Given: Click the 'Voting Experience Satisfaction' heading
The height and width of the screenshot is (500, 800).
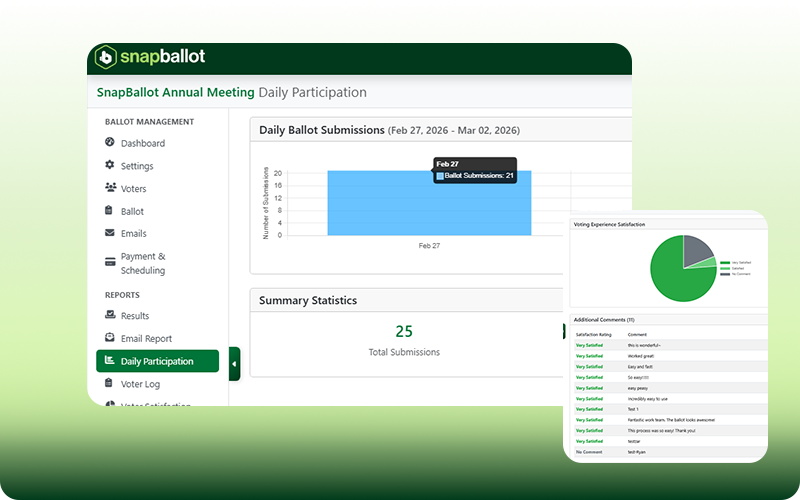Looking at the screenshot, I should [x=609, y=224].
